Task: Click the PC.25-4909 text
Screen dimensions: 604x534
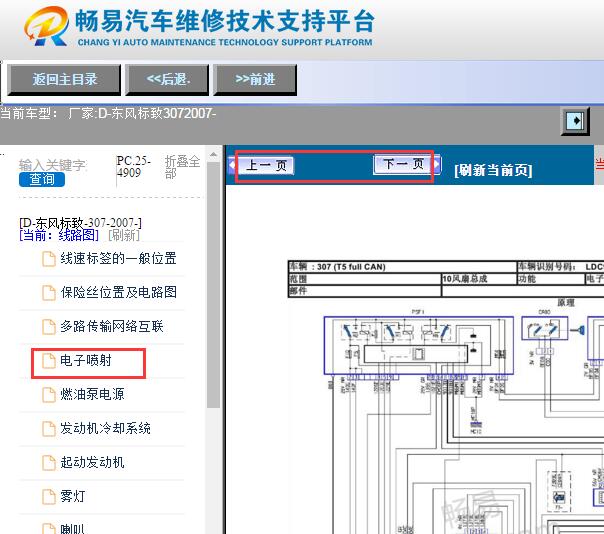Action: click(134, 166)
